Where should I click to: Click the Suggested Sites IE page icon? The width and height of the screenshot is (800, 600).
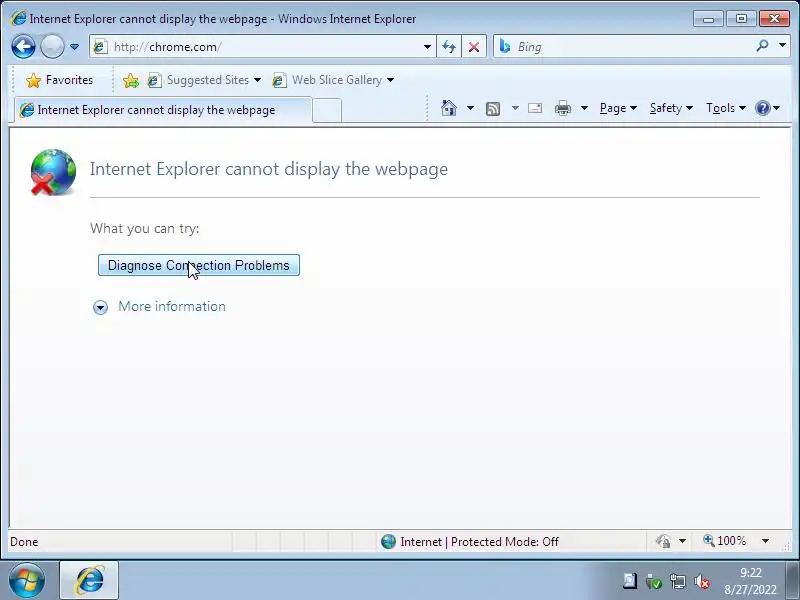[x=154, y=80]
